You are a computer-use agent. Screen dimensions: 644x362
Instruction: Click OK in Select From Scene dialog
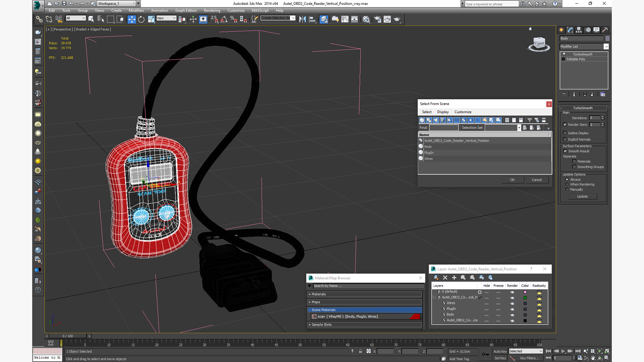(x=512, y=180)
